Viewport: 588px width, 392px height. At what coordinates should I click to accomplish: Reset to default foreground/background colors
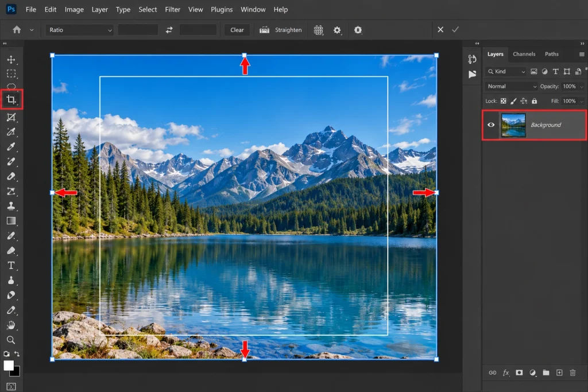coord(6,354)
